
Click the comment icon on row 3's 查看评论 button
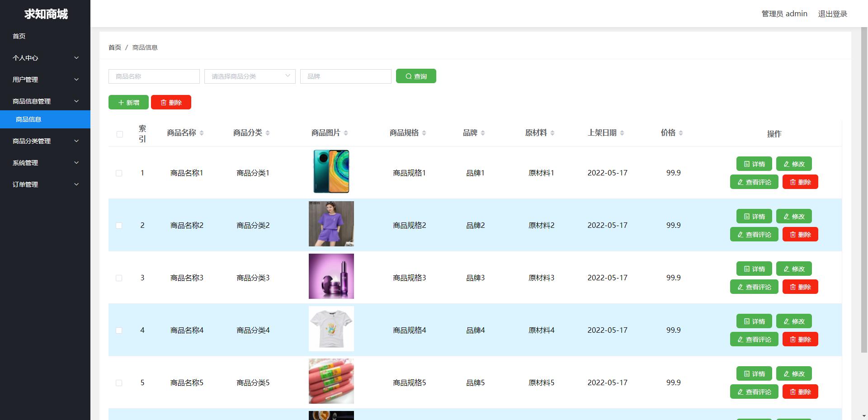(x=740, y=287)
